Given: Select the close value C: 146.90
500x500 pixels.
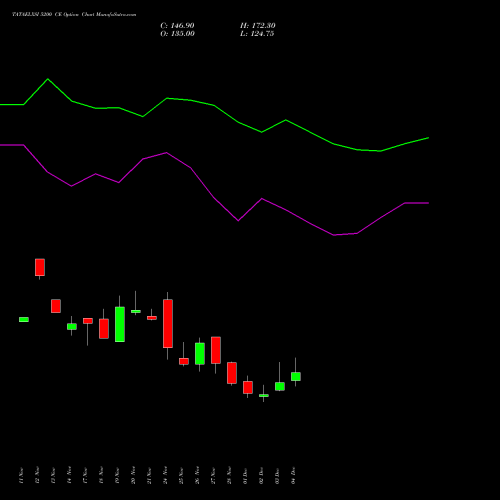Looking at the screenshot, I should coord(177,26).
